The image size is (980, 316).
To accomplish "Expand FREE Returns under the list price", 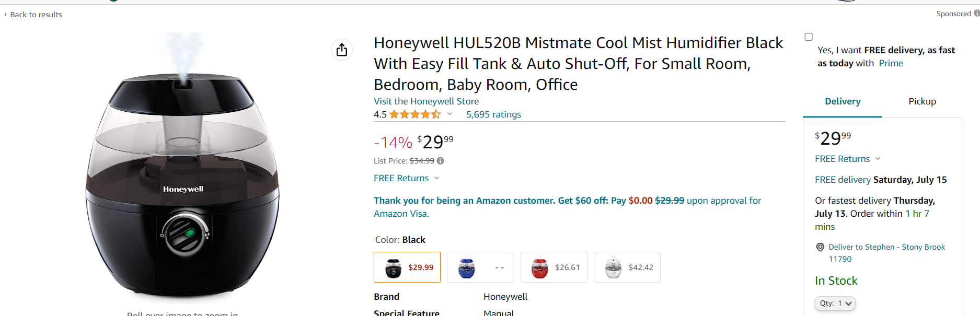I will point(436,178).
